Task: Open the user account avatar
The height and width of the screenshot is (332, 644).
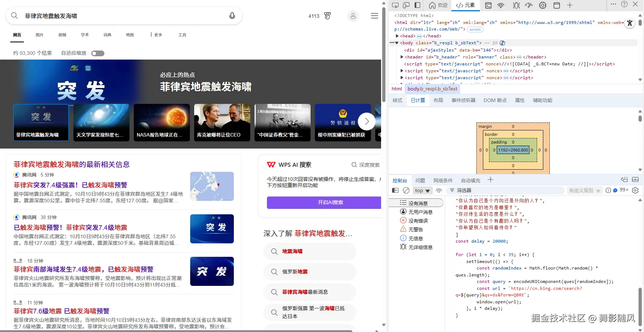Action: pyautogui.click(x=353, y=16)
